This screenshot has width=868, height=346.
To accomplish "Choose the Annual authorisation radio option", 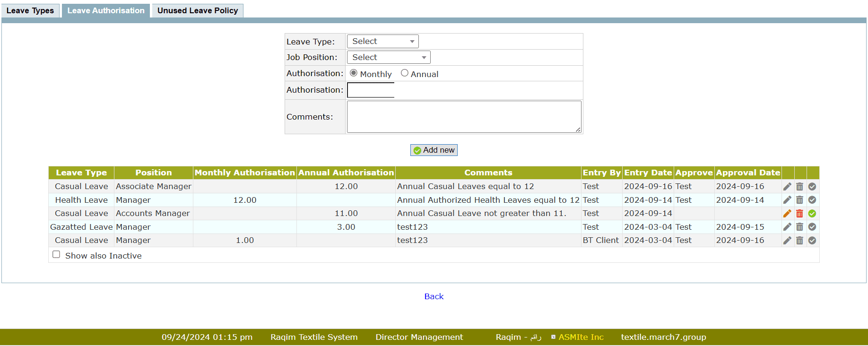I will click(x=404, y=73).
